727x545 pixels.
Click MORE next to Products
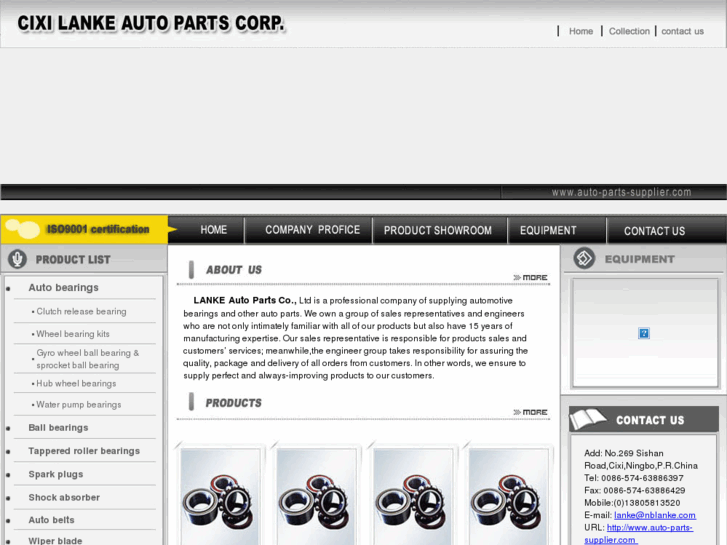coord(530,412)
